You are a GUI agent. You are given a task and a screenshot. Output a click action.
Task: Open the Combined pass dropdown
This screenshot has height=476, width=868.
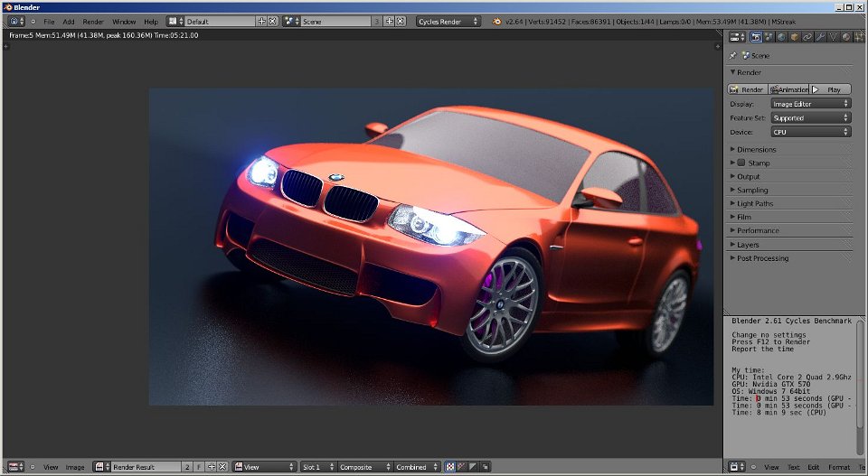pos(417,467)
